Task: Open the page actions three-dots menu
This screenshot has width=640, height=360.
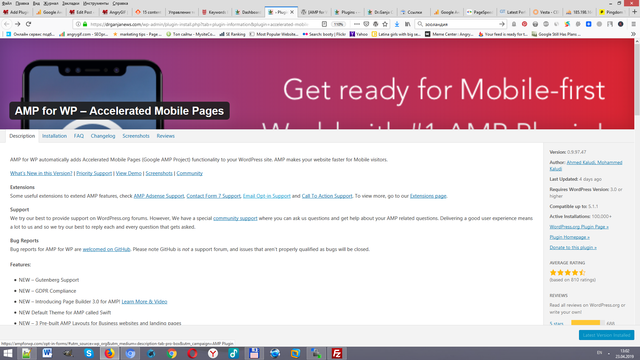Action: 357,24
